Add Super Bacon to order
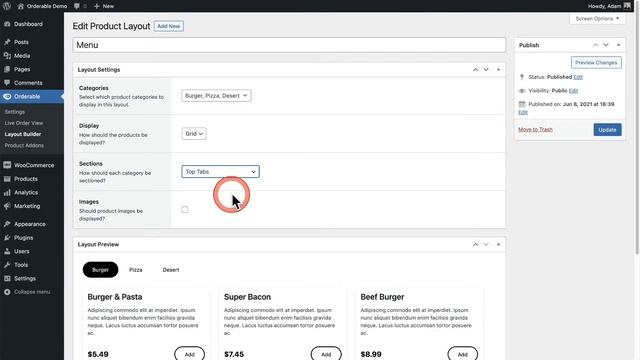Screen dimensions: 640x360 [x=326, y=354]
